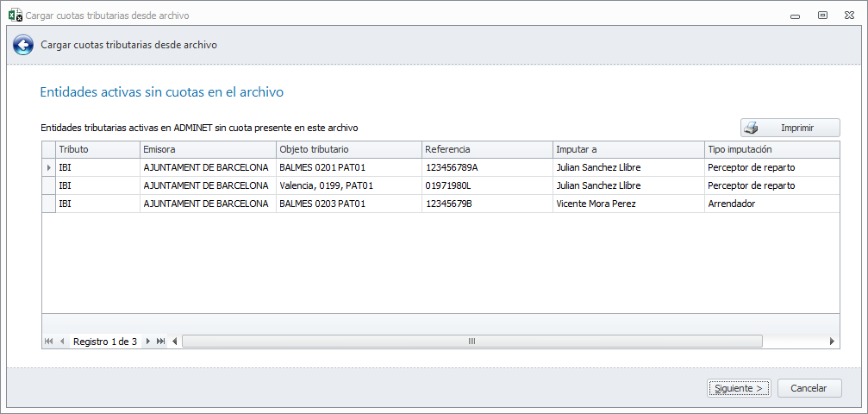Click scroll right arrow of horizontal scrollbar
The image size is (868, 414).
coord(832,342)
